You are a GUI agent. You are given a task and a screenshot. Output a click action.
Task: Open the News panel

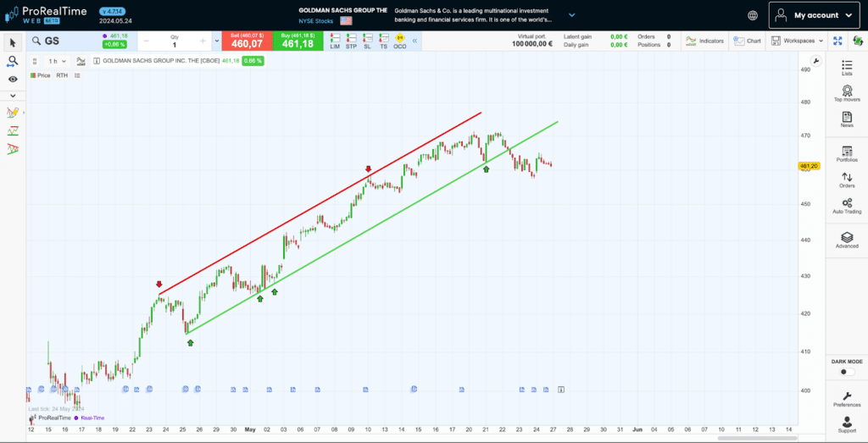pyautogui.click(x=847, y=119)
